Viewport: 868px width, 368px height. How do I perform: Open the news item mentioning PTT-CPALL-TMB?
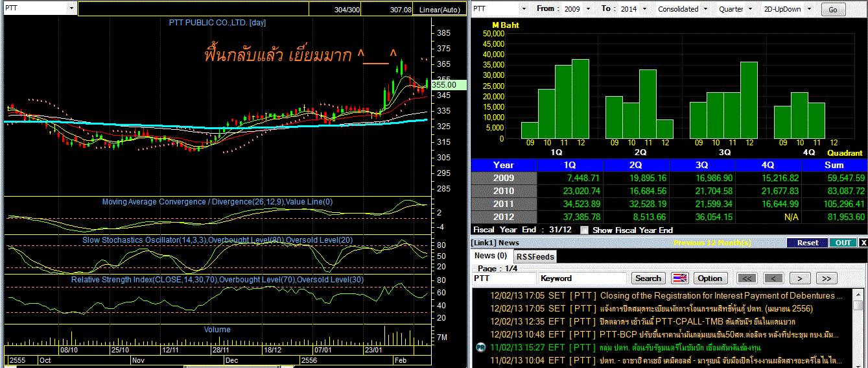[663, 321]
